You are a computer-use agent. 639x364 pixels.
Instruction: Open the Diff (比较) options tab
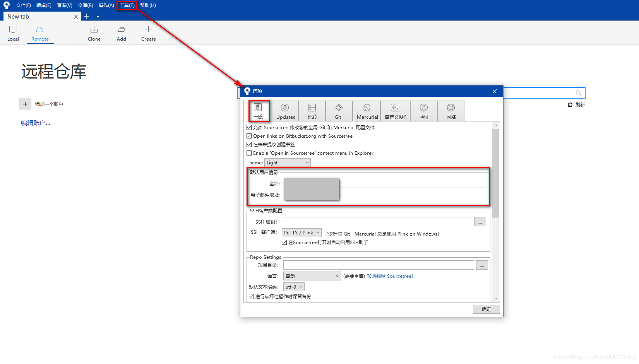312,111
